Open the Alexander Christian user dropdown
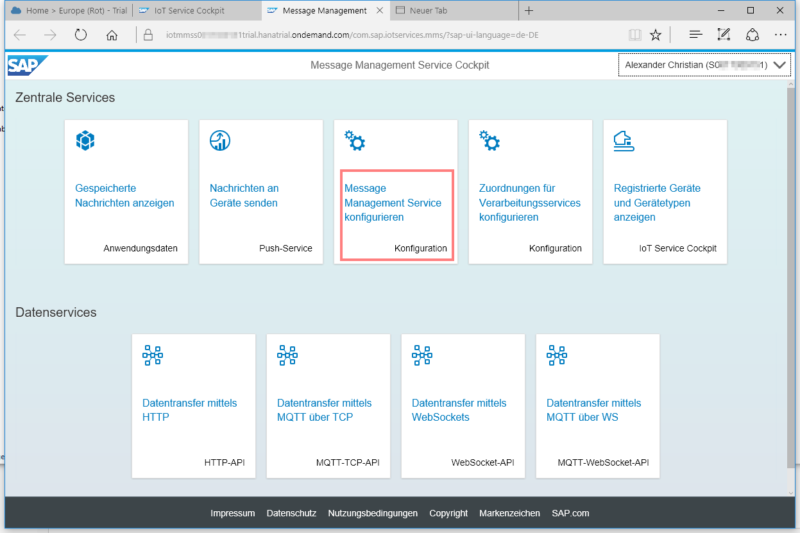The height and width of the screenshot is (533, 800). coord(704,65)
